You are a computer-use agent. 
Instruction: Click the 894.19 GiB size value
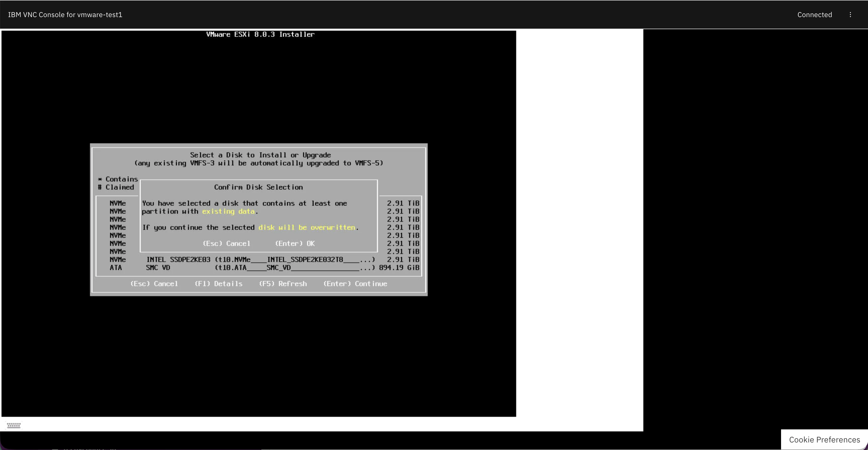(399, 268)
